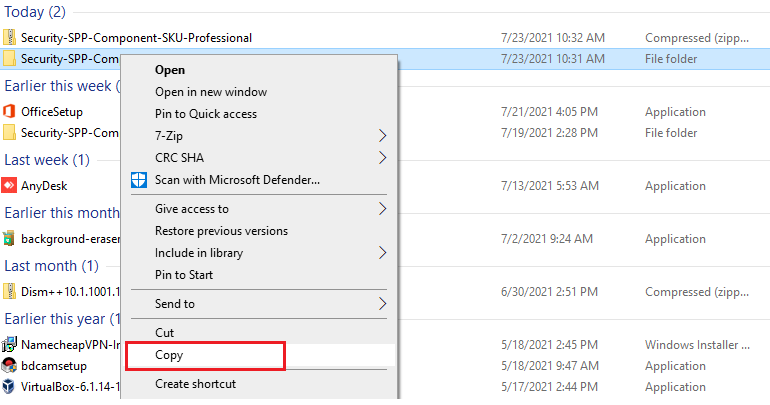Click the date 7/19/2021 2:28 PM
The height and width of the screenshot is (405, 770).
pyautogui.click(x=549, y=133)
